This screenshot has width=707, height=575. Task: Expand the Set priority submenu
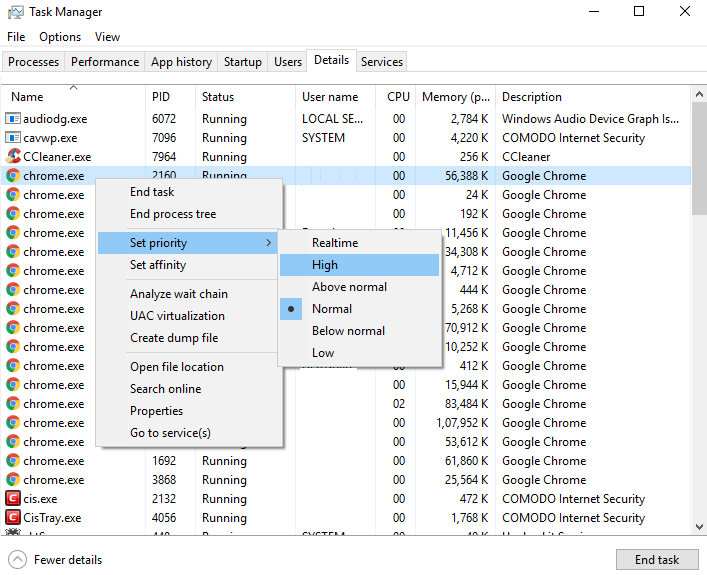click(x=188, y=243)
